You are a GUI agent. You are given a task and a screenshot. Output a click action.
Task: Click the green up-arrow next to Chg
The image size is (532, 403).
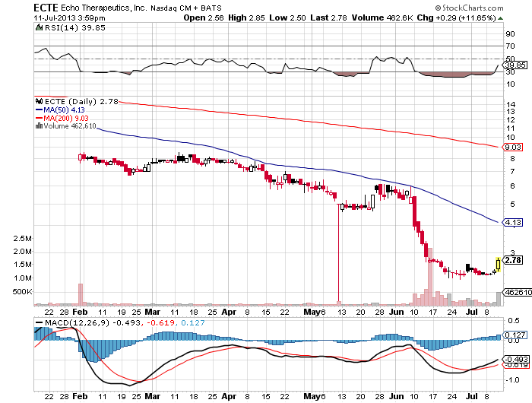click(x=500, y=18)
